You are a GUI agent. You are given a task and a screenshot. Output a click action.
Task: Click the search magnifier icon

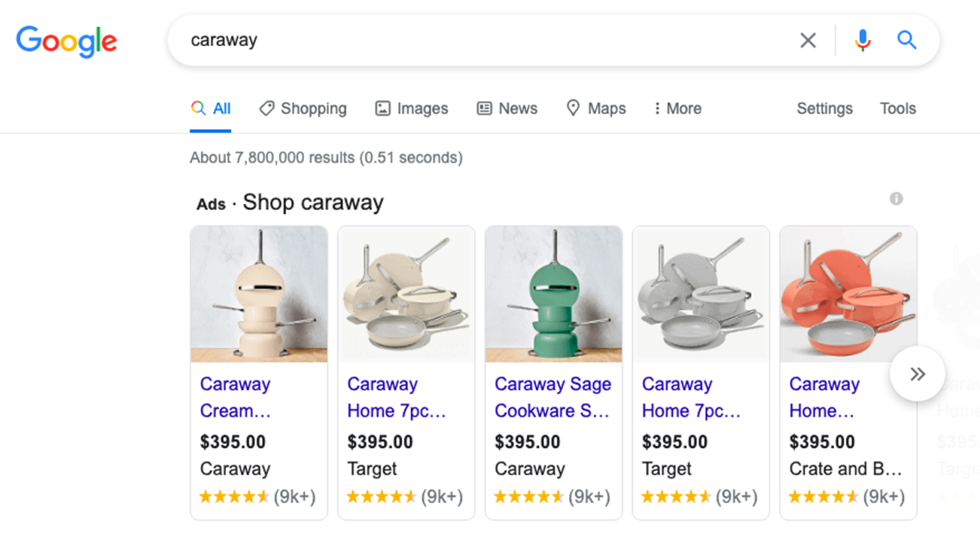coord(906,40)
